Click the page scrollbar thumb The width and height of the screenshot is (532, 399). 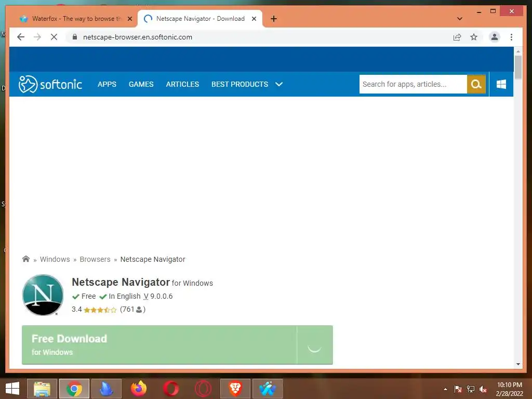click(518, 68)
